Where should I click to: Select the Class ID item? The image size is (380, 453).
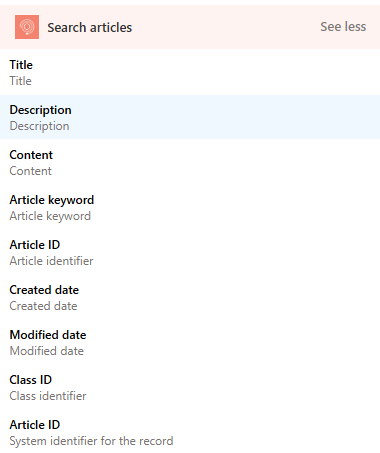click(x=190, y=387)
